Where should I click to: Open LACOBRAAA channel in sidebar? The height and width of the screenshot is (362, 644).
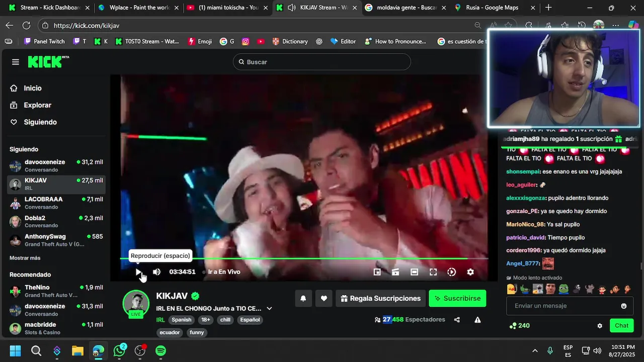click(x=56, y=203)
